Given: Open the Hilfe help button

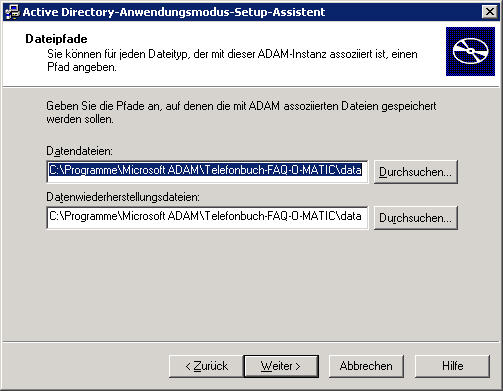Looking at the screenshot, I should coord(452,366).
